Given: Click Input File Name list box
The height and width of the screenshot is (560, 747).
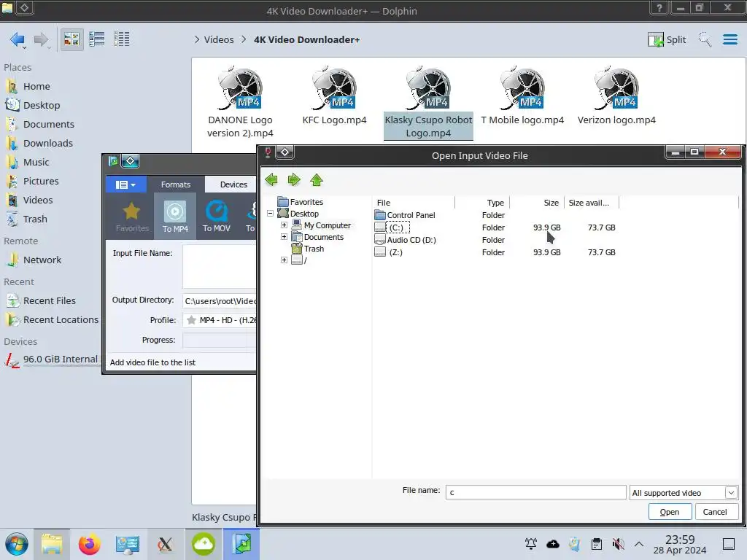Looking at the screenshot, I should (x=219, y=266).
